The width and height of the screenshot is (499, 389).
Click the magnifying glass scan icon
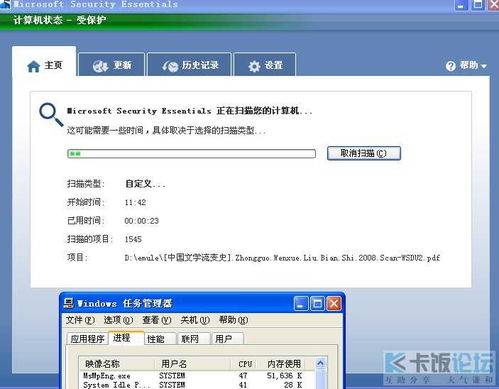pos(51,115)
